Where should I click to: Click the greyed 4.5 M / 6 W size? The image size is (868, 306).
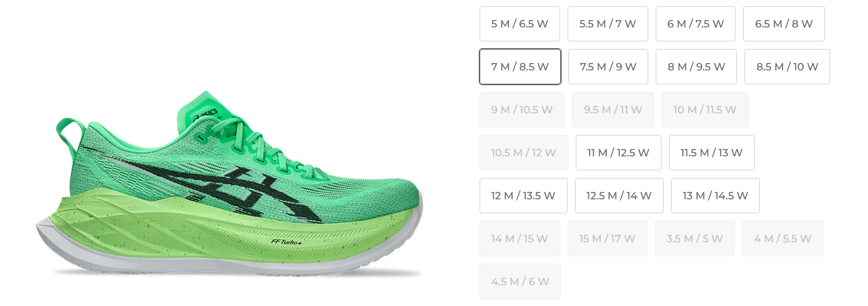pyautogui.click(x=519, y=282)
